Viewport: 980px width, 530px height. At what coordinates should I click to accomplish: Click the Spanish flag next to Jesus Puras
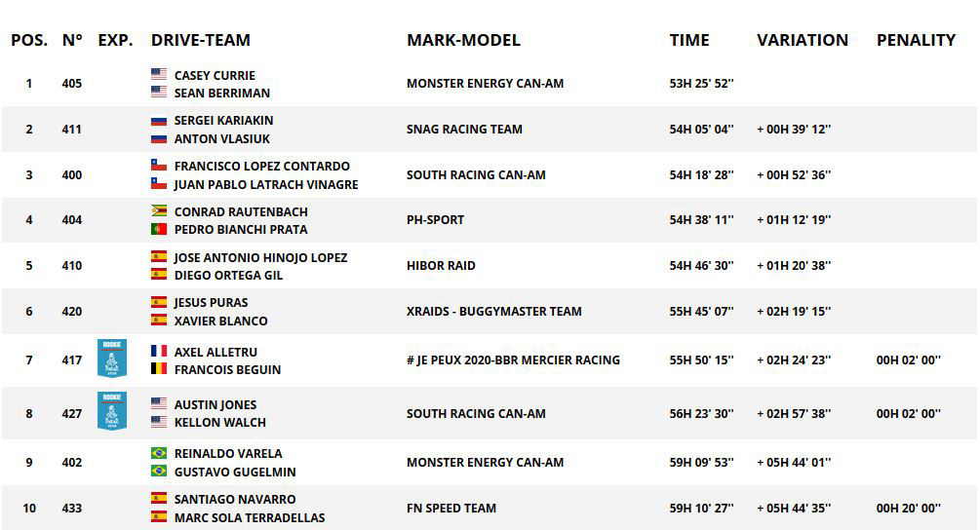[x=159, y=302]
